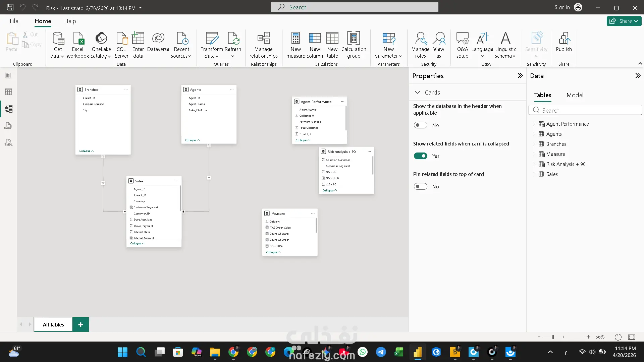Image resolution: width=644 pixels, height=362 pixels.
Task: Open DAX query view in sidebar
Action: click(8, 126)
